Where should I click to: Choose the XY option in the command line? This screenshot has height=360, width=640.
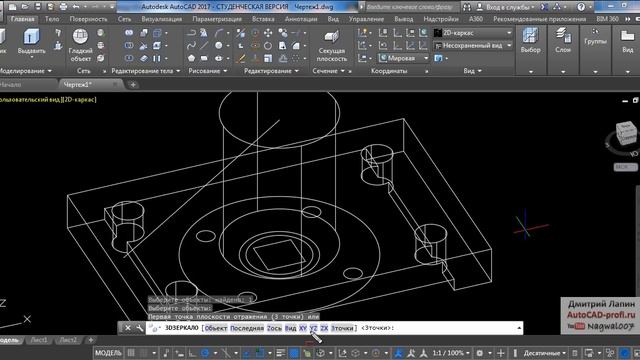point(303,328)
